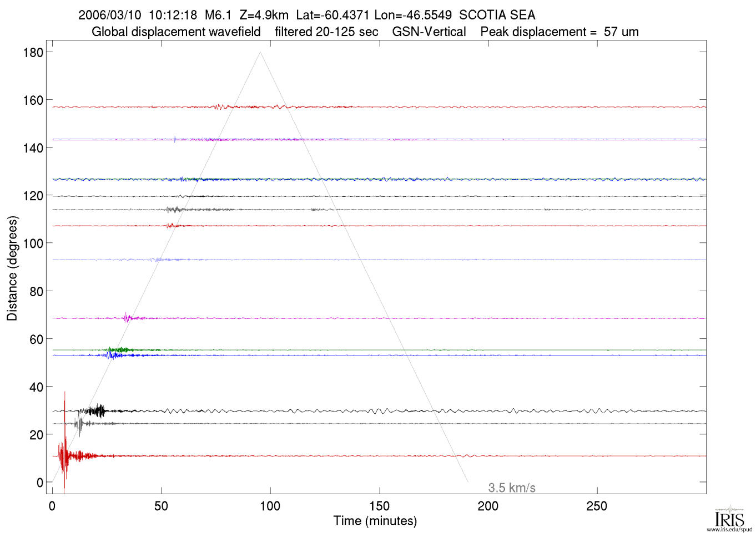Click the M6.1 magnitude in the title
756x533 pixels.
[218, 15]
